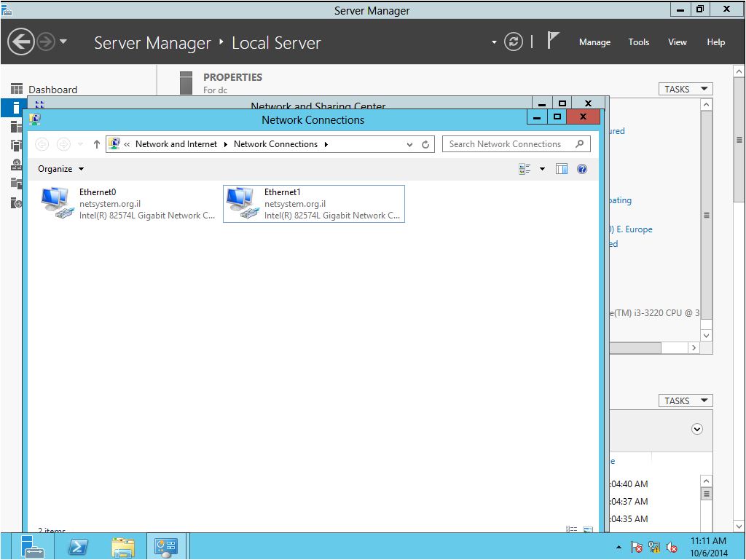
Task: Switch to details view in status bar
Action: [x=571, y=529]
